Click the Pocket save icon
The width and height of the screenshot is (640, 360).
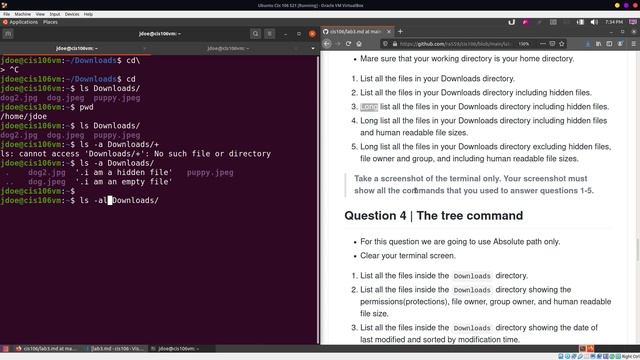coord(552,44)
